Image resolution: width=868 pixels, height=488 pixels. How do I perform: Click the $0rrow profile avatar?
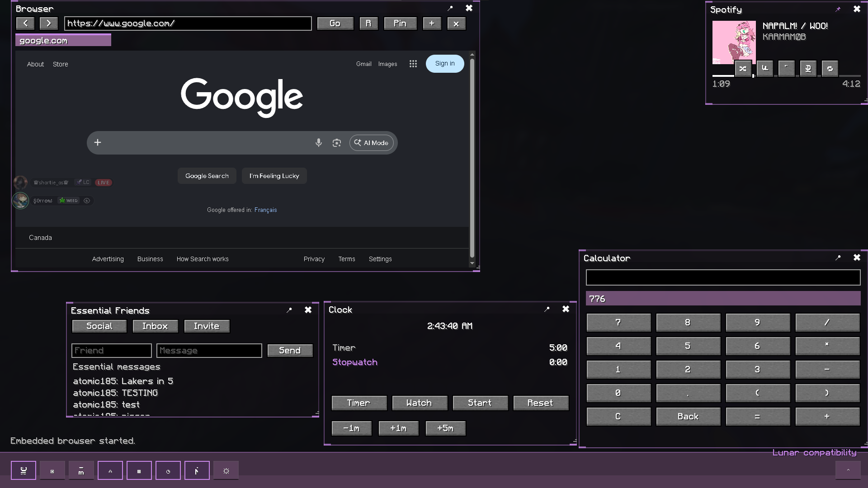pos(20,201)
